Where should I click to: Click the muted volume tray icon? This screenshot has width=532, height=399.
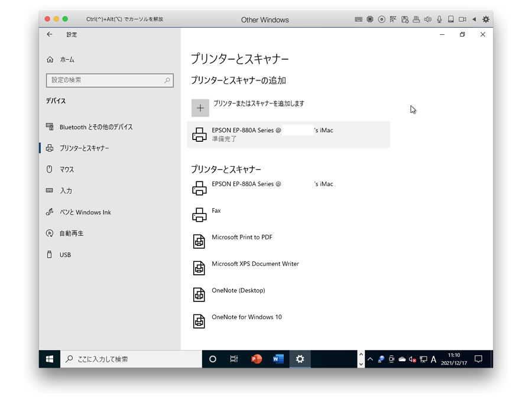click(413, 359)
